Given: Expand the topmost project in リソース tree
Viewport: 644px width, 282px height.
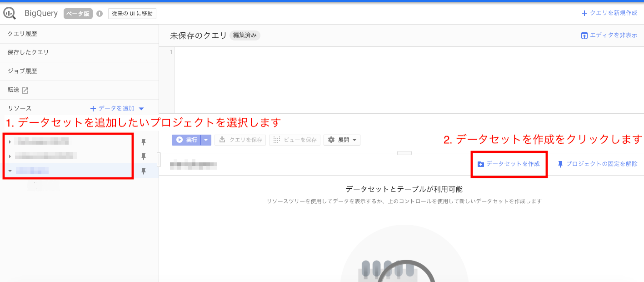Looking at the screenshot, I should tap(10, 142).
